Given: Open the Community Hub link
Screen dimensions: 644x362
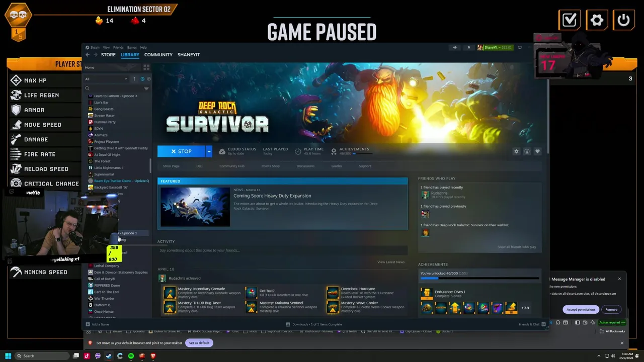Looking at the screenshot, I should pyautogui.click(x=232, y=166).
